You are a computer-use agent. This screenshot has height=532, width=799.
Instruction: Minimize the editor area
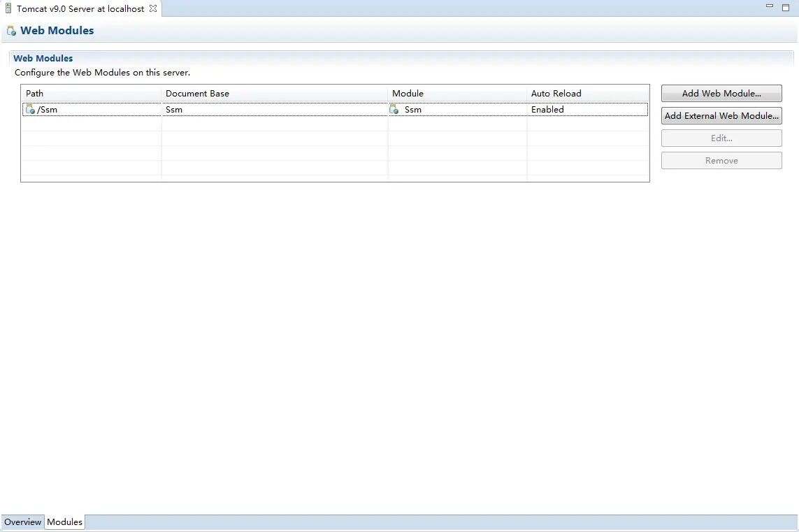point(770,6)
